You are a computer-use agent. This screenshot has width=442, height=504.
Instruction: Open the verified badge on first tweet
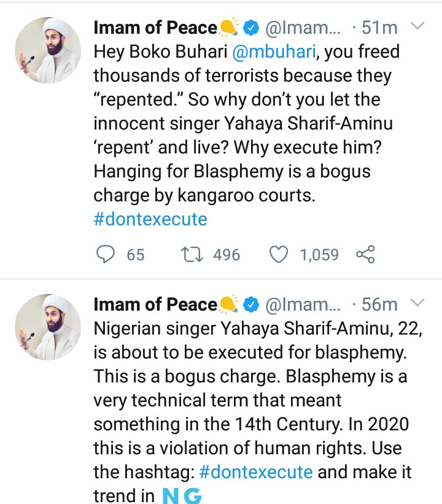250,28
